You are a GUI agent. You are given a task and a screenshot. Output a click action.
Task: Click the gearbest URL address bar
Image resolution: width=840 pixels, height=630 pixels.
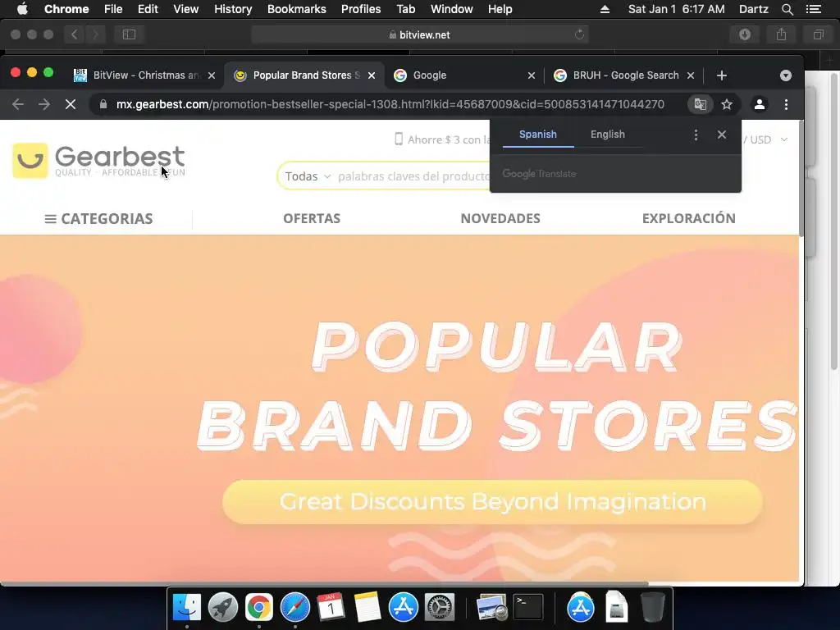pyautogui.click(x=390, y=104)
